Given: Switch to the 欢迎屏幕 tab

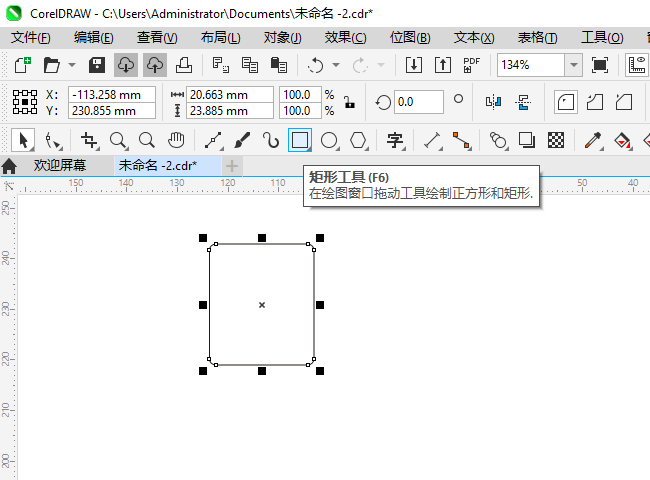Looking at the screenshot, I should (60, 166).
